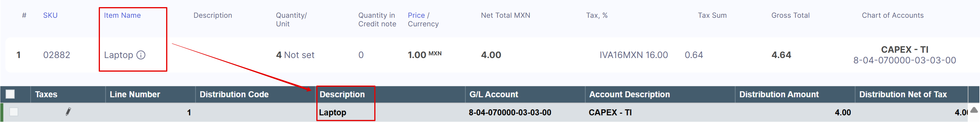The width and height of the screenshot is (980, 122).
Task: Click the Item Name column header
Action: [x=122, y=15]
